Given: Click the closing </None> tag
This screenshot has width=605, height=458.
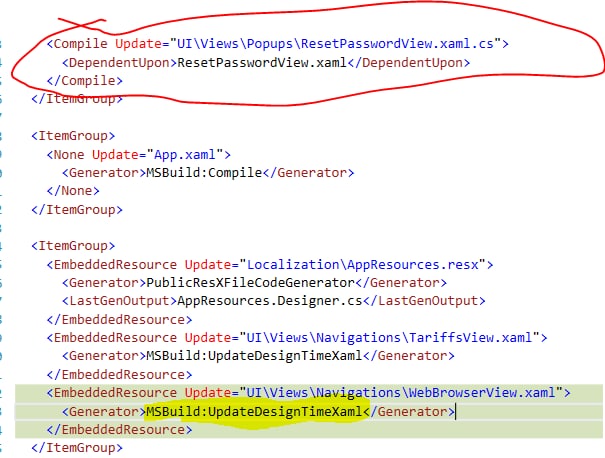Looking at the screenshot, I should 73,191.
